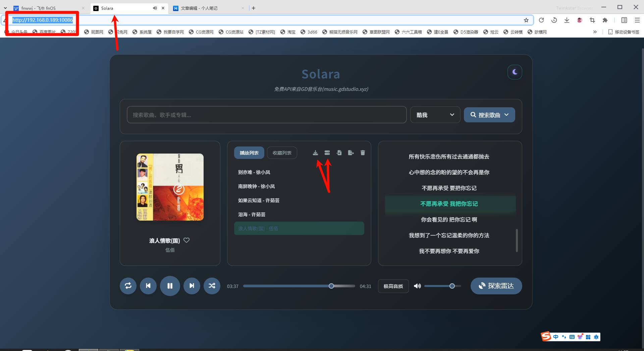Open the 移动设备书签 bookmarks folder

[x=624, y=32]
